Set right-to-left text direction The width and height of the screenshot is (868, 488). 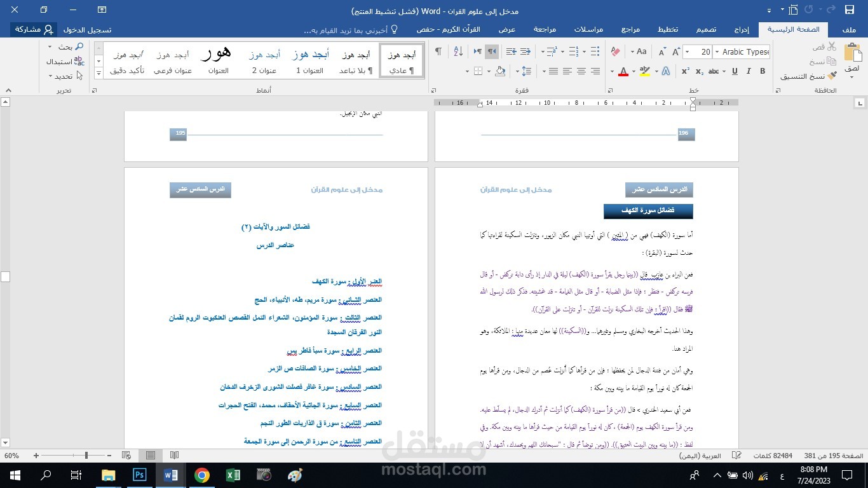click(x=492, y=51)
